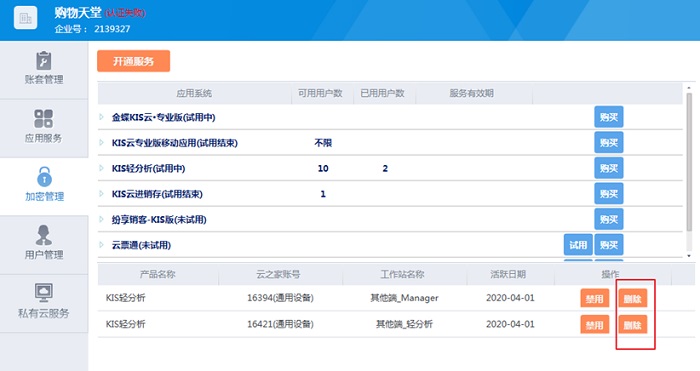Open 账套管理 clipboard icon in sidebar
Screen dimensions: 700x371
click(43, 61)
